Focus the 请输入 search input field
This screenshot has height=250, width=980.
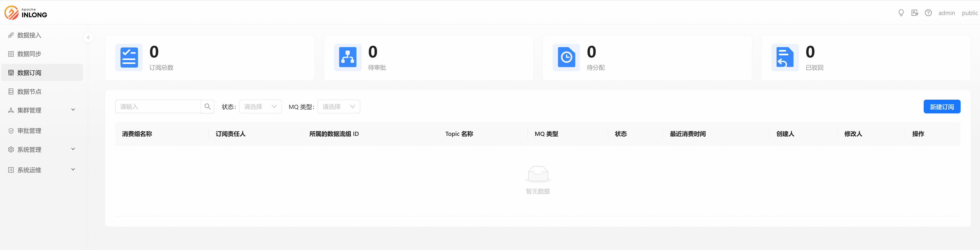click(158, 107)
